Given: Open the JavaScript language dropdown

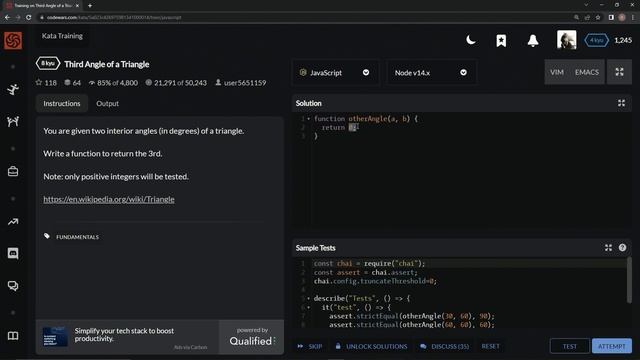Looking at the screenshot, I should (335, 72).
